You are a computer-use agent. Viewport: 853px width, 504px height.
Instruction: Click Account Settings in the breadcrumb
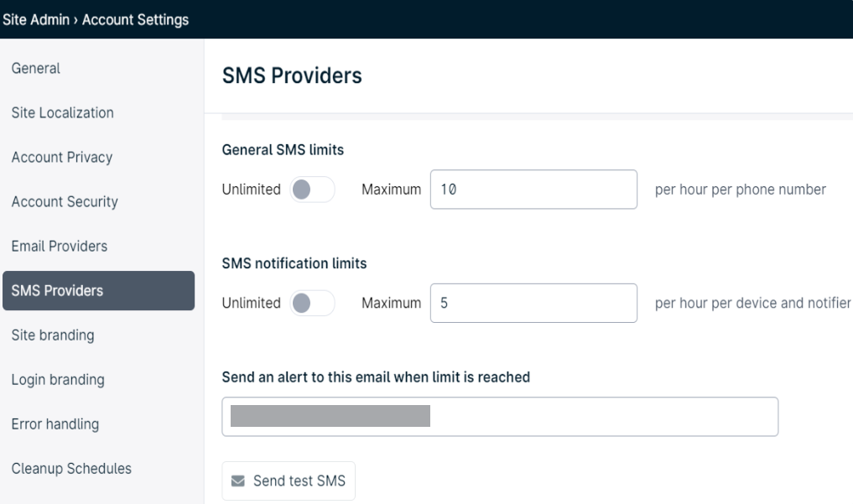(x=136, y=19)
